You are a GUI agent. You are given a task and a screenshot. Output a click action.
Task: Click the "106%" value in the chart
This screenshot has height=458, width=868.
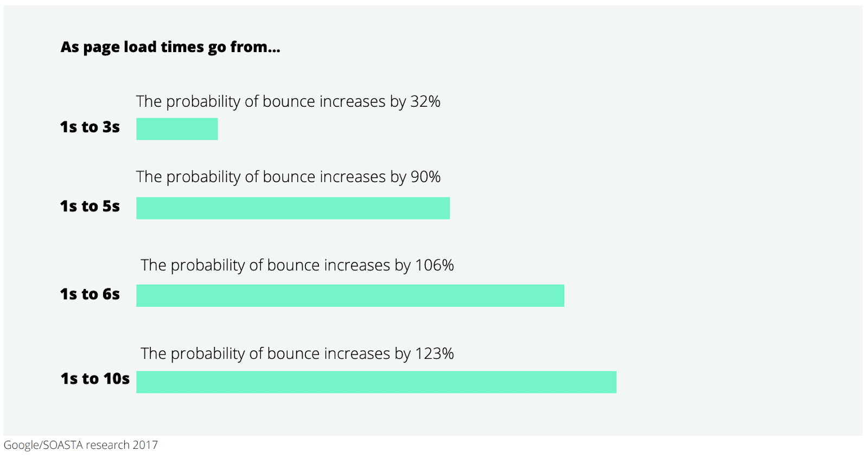[x=434, y=265]
